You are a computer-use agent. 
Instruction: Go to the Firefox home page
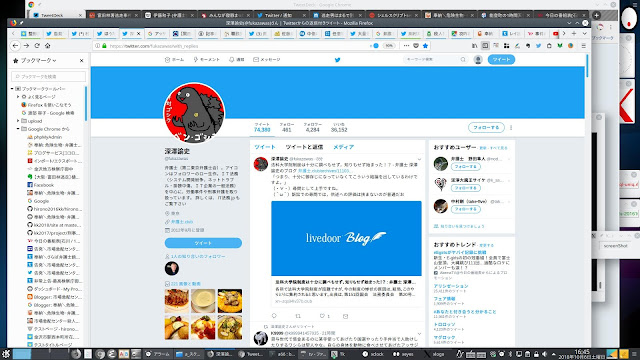click(48, 46)
